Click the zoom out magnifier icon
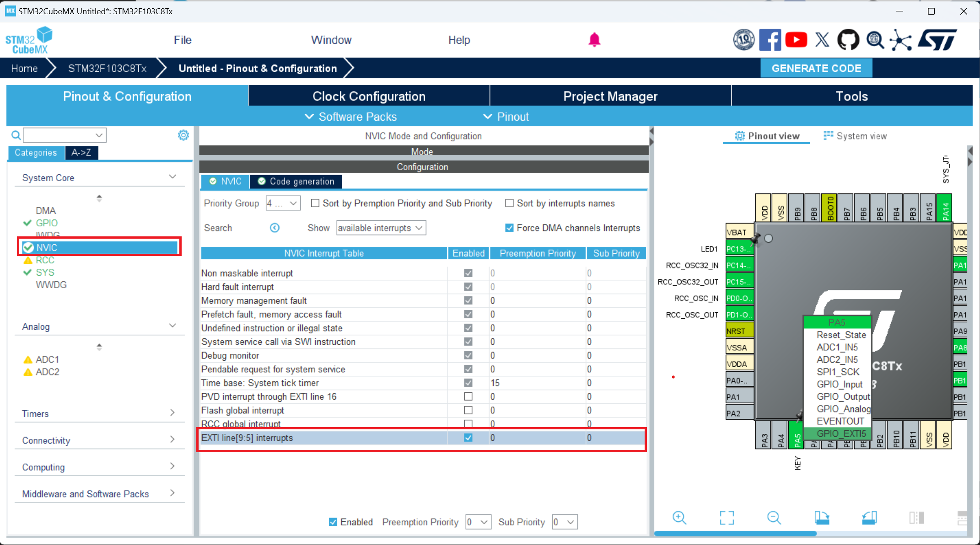 pos(774,518)
